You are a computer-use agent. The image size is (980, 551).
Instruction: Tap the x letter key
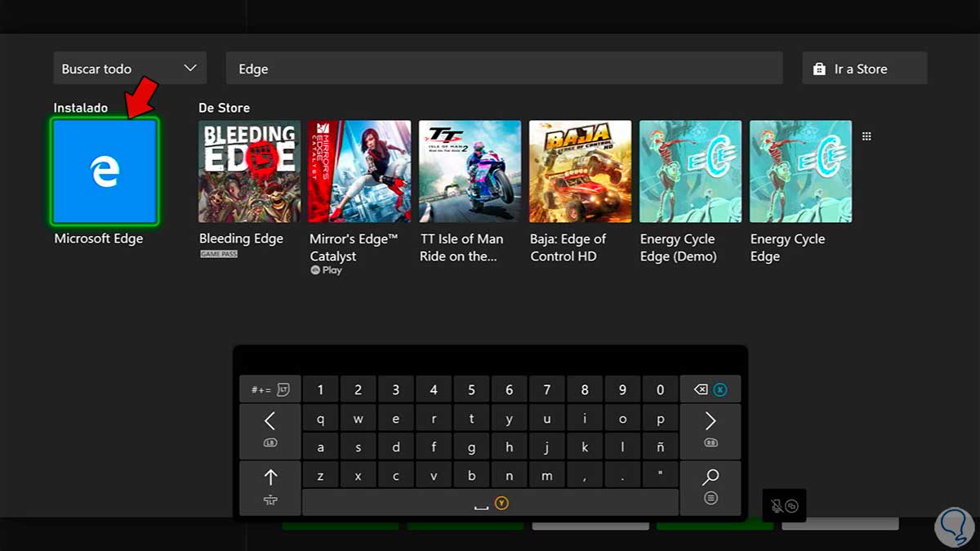click(x=358, y=475)
